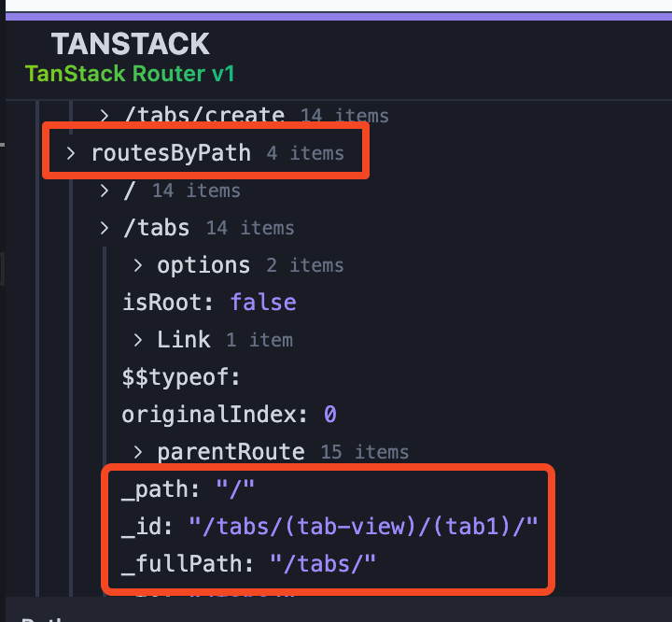This screenshot has width=672, height=622.
Task: Click the _id value "/tabs/(tab-view)/(tab1)/"
Action: tap(363, 526)
